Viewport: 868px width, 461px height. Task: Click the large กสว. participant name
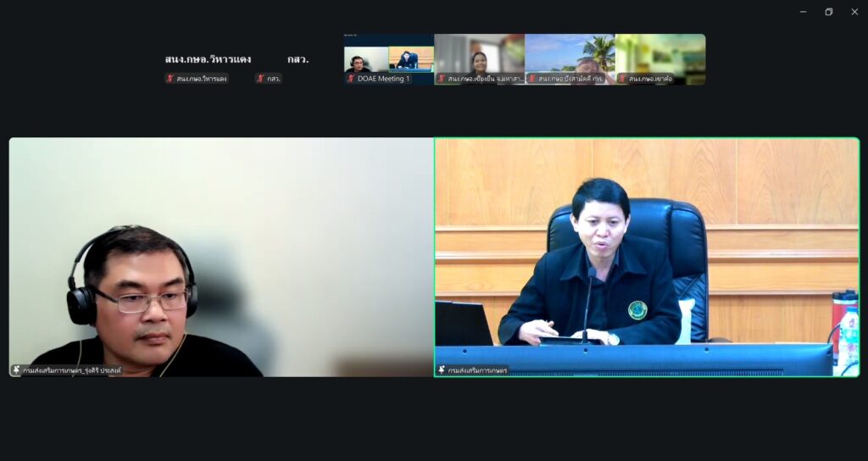[298, 59]
